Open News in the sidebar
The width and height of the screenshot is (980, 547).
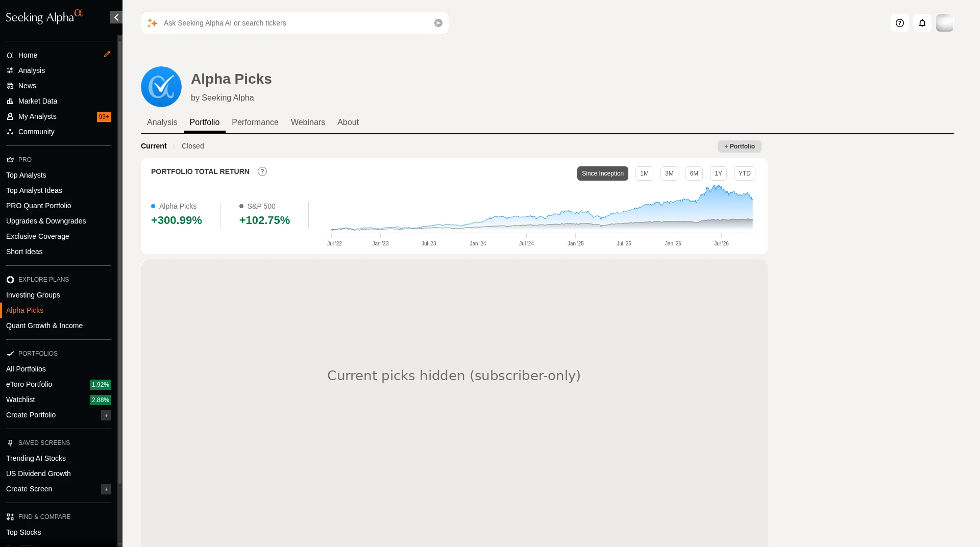pos(27,86)
